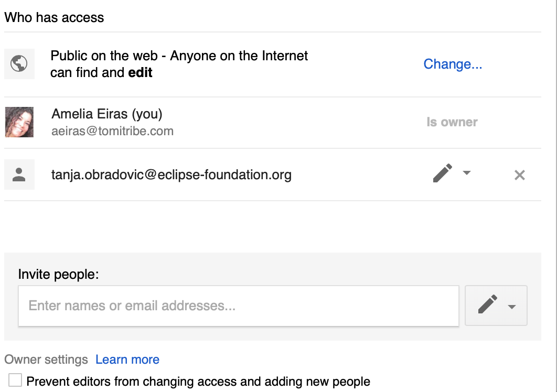
Task: Click the pencil edit icon for tanja.obradovic
Action: [443, 173]
